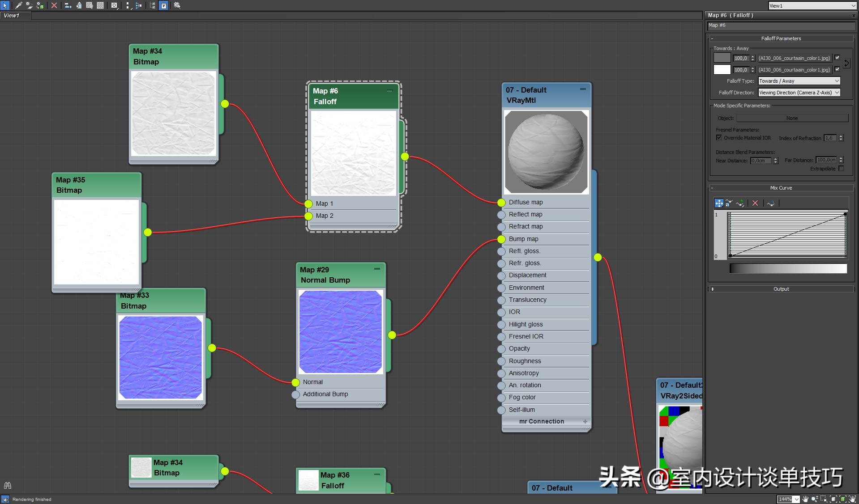The image size is (859, 504).
Task: Click the white Away color swatch
Action: (722, 70)
